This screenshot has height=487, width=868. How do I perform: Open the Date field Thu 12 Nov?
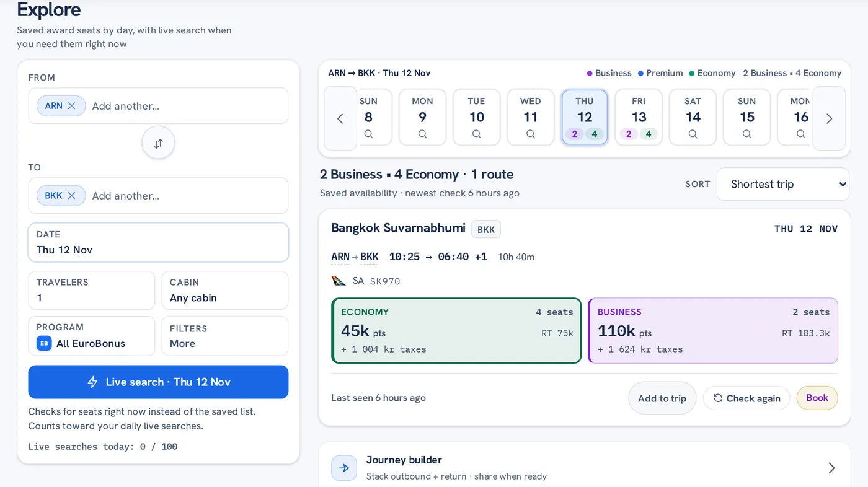coord(158,242)
